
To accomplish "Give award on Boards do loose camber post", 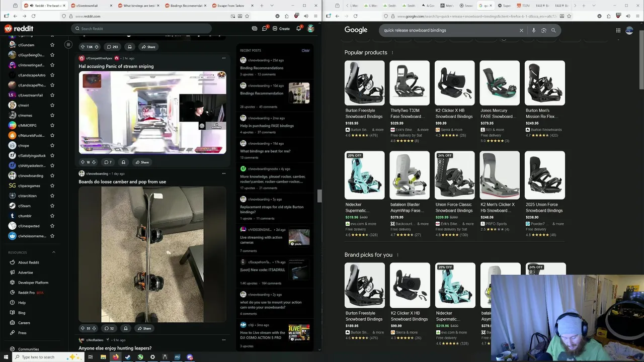I will coord(125,328).
